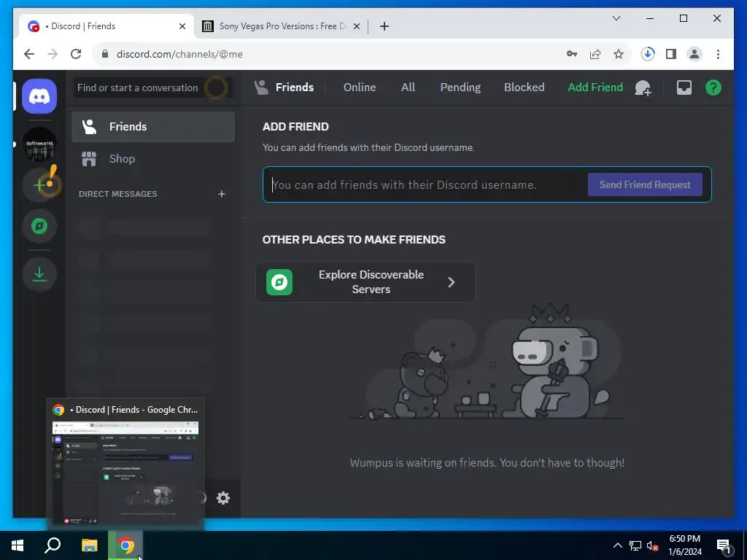Open saved passwords key icon
This screenshot has width=747, height=560.
(572, 54)
